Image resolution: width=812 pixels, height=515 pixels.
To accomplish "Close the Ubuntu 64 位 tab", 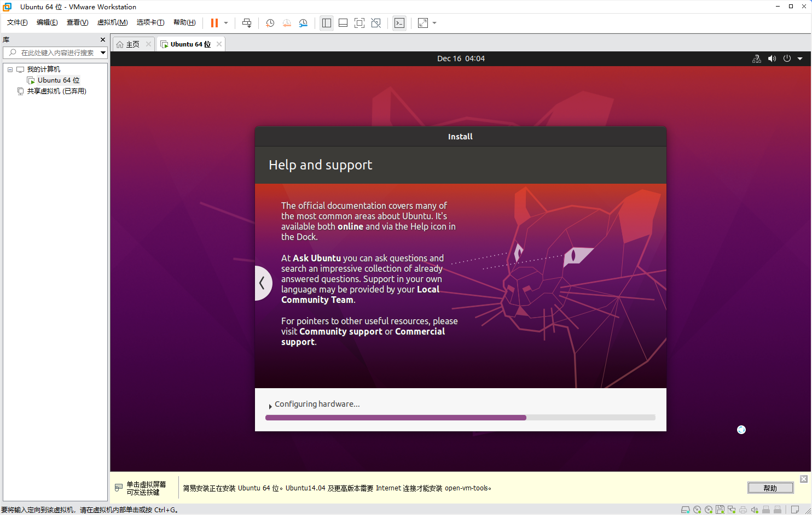I will (219, 44).
